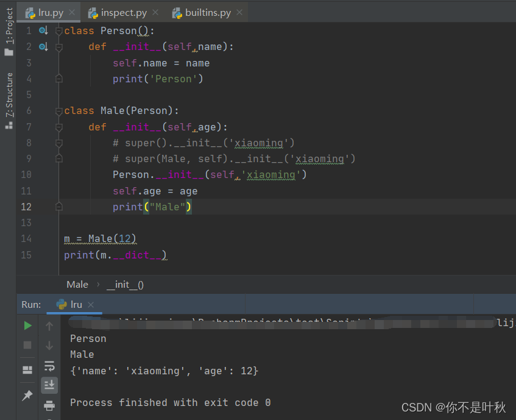Screen dimensions: 516x420
Task: Click the "print('Person')" code line
Action: click(158, 79)
